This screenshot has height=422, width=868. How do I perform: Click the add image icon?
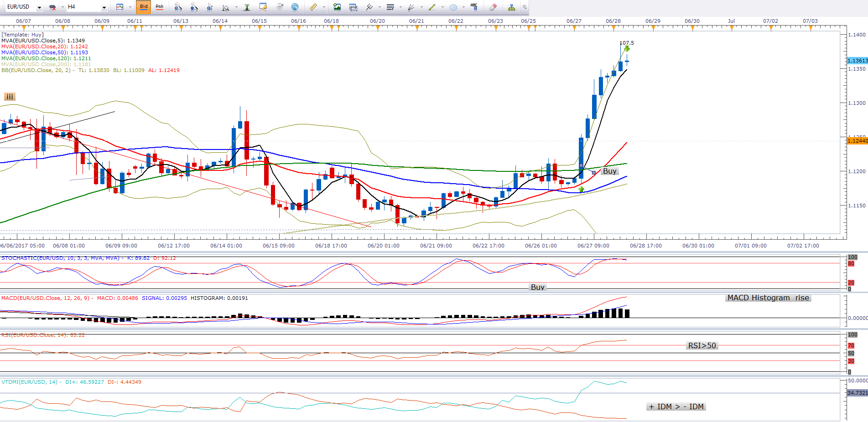(x=337, y=7)
